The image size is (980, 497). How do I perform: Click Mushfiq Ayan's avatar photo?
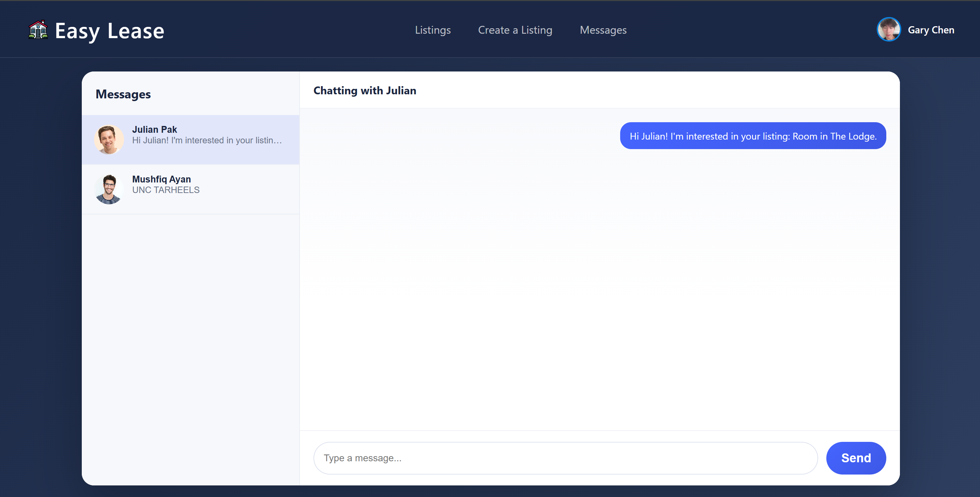pos(109,189)
